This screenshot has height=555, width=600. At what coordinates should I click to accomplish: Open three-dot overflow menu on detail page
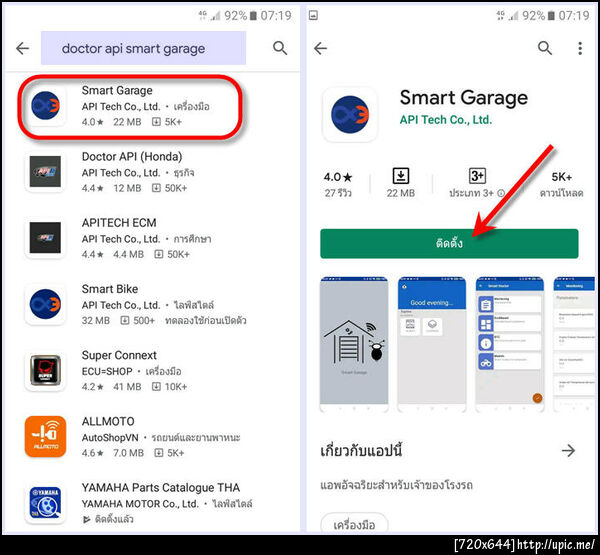click(x=580, y=48)
